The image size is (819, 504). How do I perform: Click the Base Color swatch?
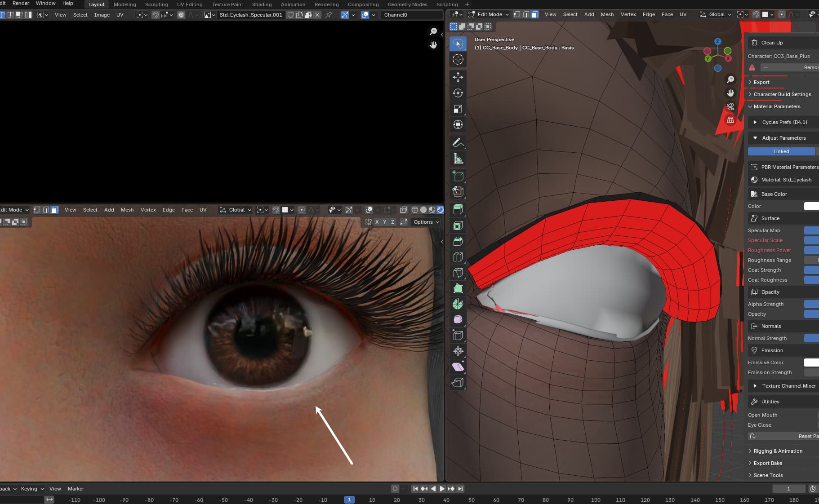coord(811,206)
